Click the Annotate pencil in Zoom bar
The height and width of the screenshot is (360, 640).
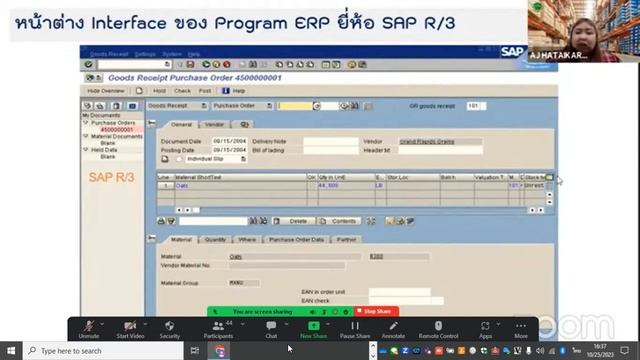point(393,326)
